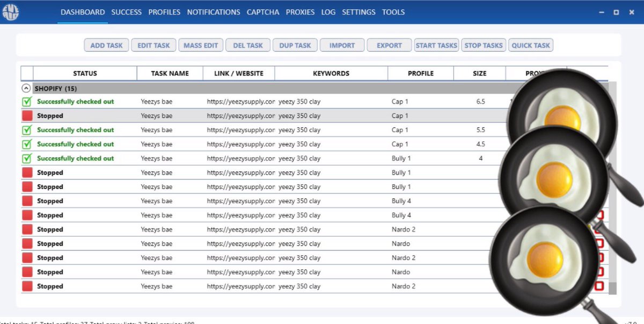Screen dimensions: 644x324
Task: Switch to the SUCCESS tab
Action: point(127,12)
